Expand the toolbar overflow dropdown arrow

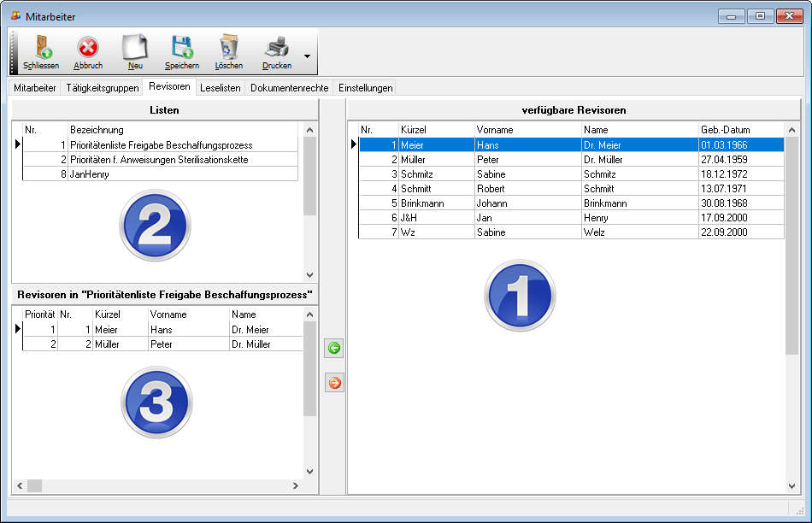[307, 56]
